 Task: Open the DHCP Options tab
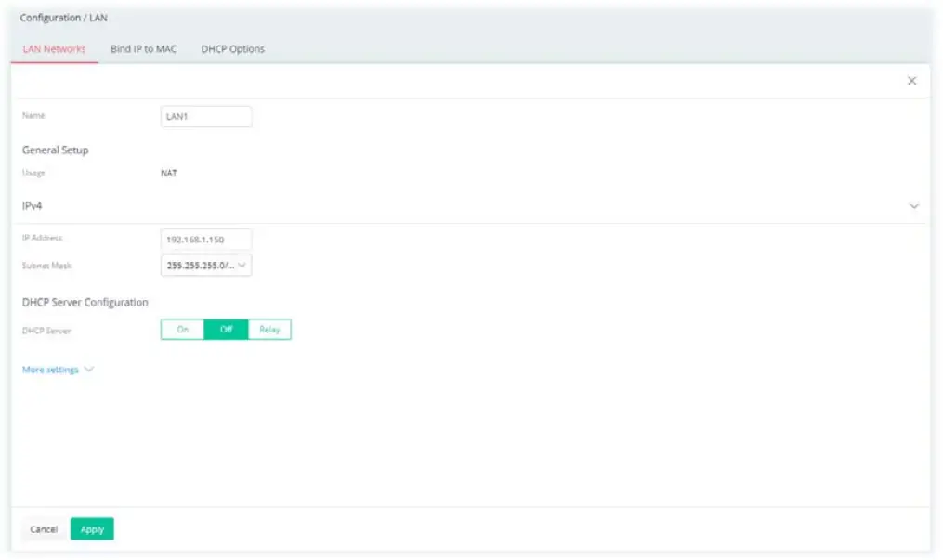[233, 49]
